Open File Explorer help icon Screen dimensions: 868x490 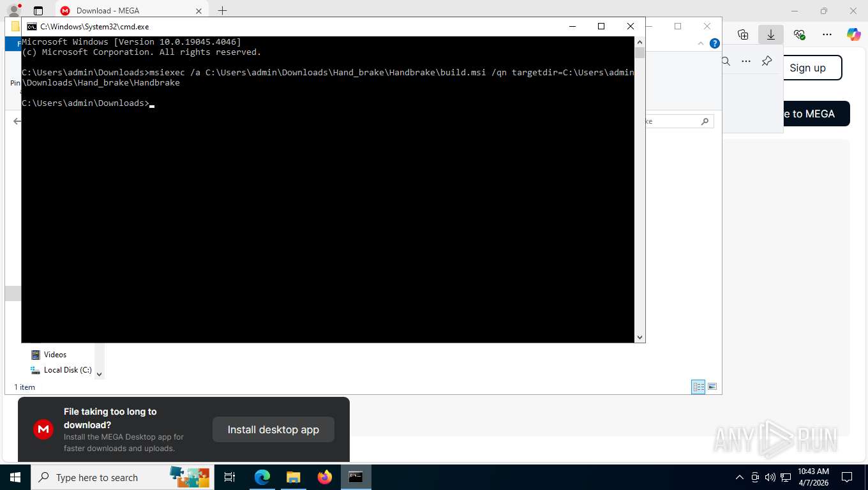[715, 43]
